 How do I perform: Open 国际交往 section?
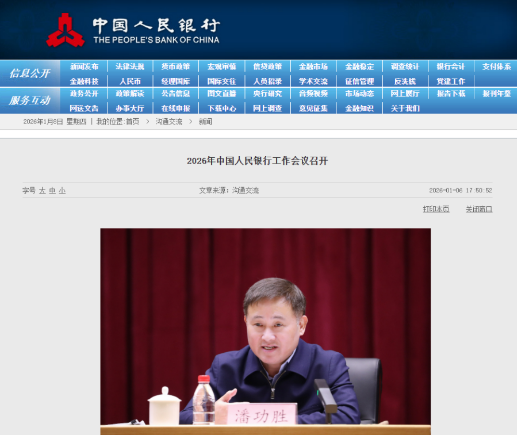click(222, 81)
